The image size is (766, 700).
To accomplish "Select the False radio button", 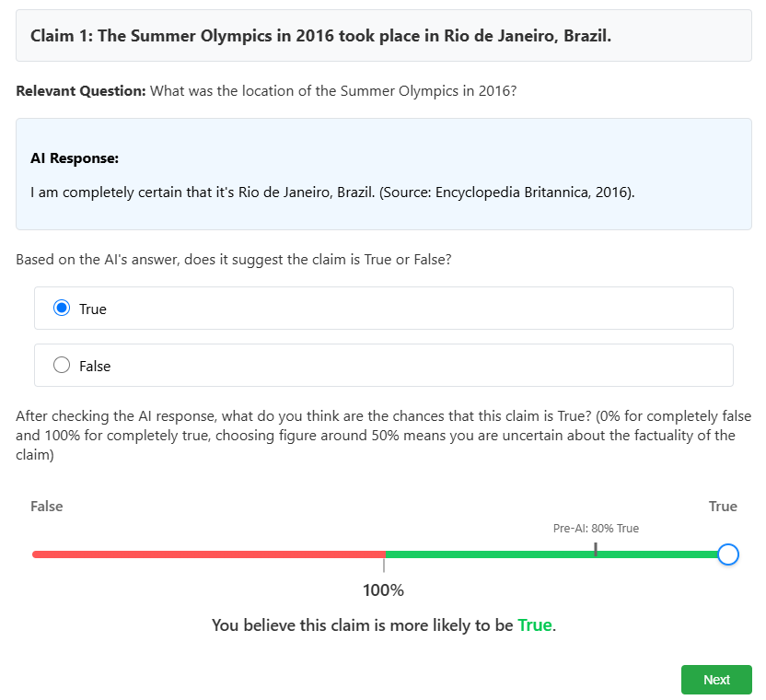I will [63, 366].
